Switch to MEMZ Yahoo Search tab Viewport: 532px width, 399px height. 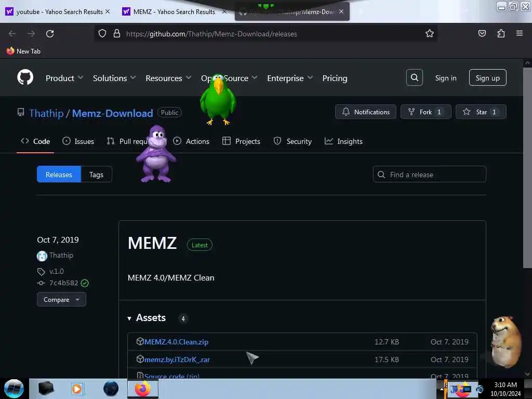coord(174,11)
